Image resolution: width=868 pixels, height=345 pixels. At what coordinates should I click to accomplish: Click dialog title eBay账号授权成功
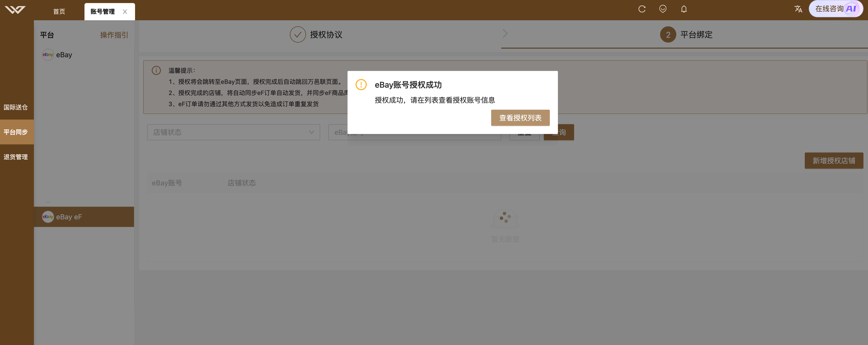(408, 85)
